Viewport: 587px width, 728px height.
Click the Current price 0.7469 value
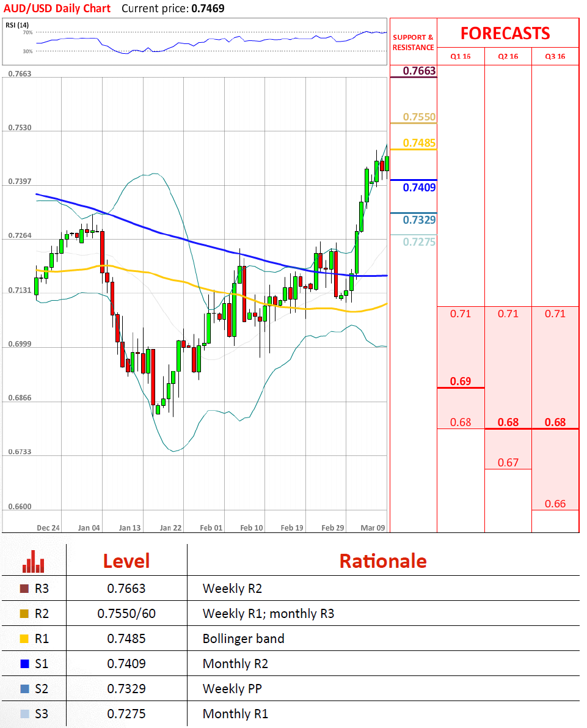tap(208, 9)
